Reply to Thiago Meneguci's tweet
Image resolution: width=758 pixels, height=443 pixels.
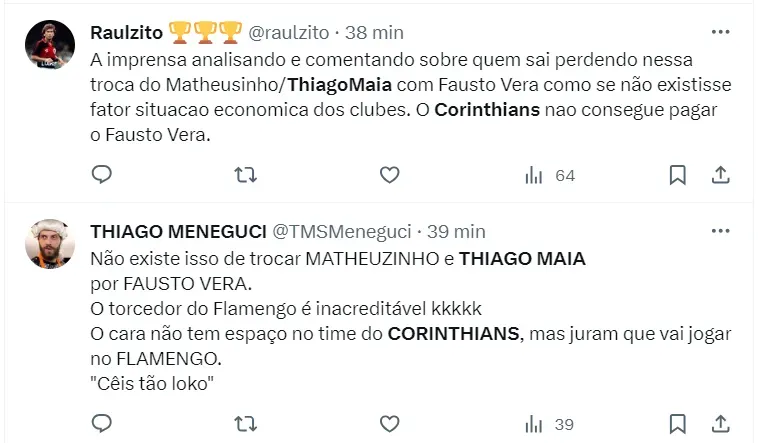101,424
